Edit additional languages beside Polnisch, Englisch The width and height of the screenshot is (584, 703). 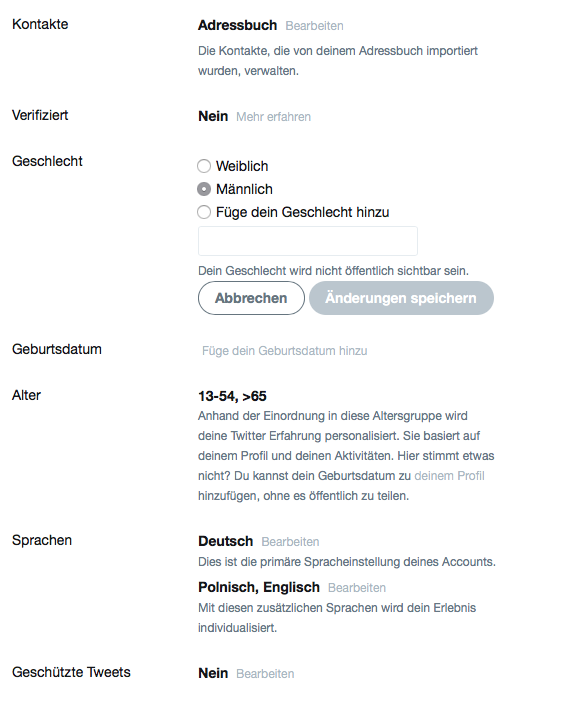pyautogui.click(x=357, y=588)
